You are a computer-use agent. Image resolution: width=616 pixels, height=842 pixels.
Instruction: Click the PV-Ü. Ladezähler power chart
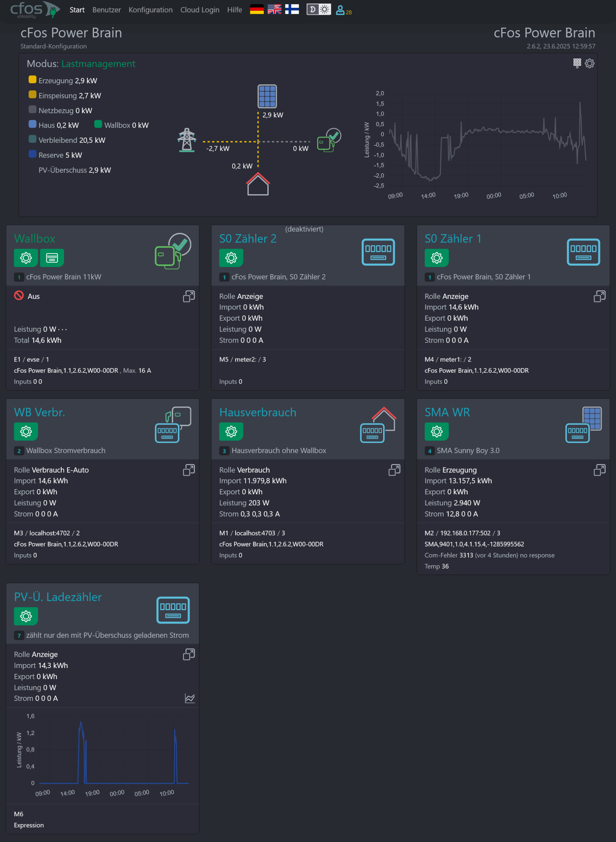pyautogui.click(x=103, y=755)
